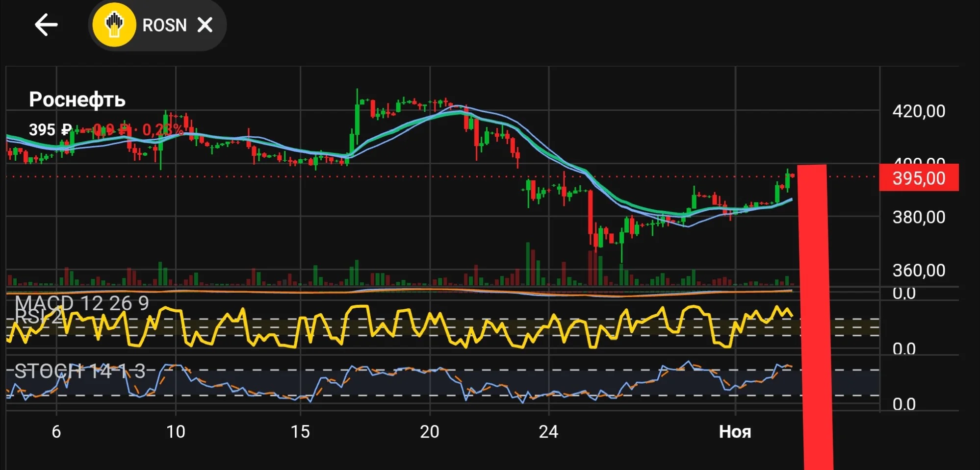This screenshot has height=470, width=980.
Task: Select the ROSN ticker label
Action: pyautogui.click(x=164, y=25)
